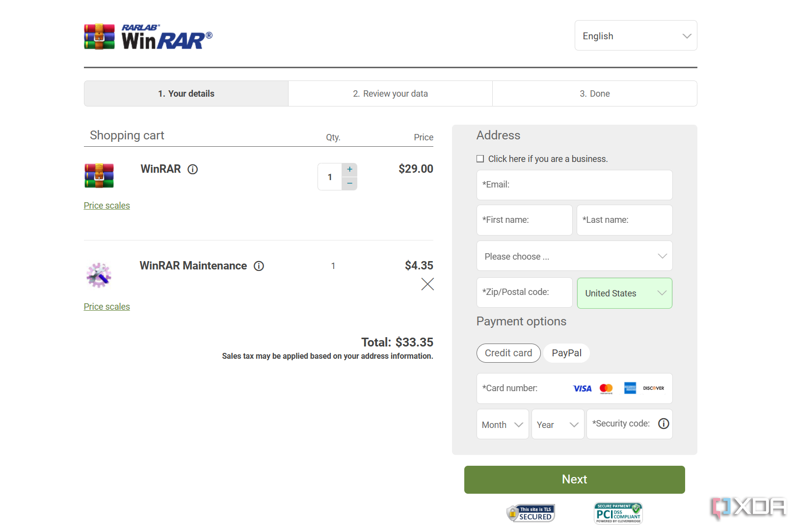This screenshot has width=798, height=532.
Task: Click the Maintenance price $4.35
Action: pyautogui.click(x=419, y=266)
